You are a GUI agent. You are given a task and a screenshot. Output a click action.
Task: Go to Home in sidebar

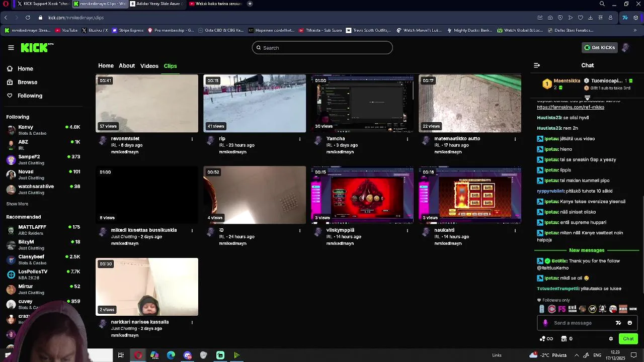20,69
